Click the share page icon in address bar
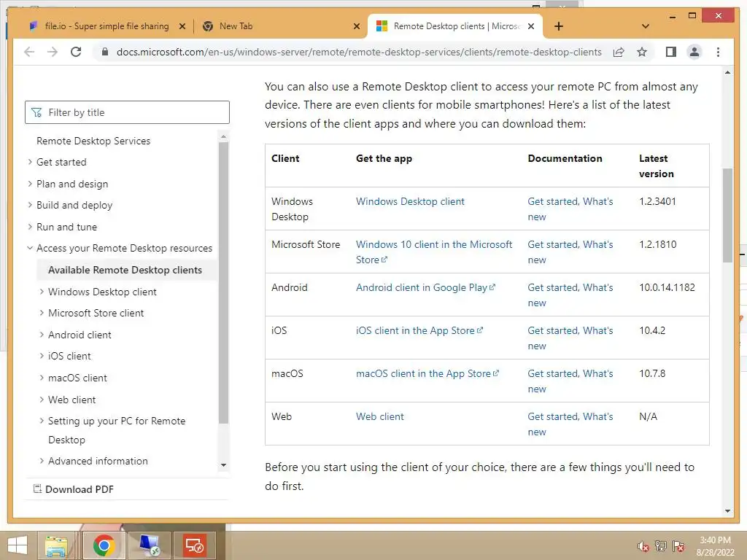This screenshot has width=747, height=560. pyautogui.click(x=619, y=52)
